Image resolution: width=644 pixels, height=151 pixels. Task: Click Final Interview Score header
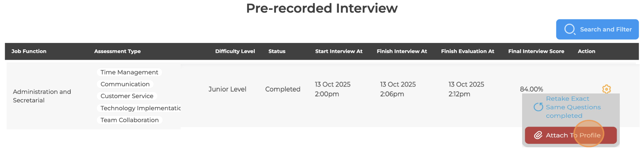(536, 51)
